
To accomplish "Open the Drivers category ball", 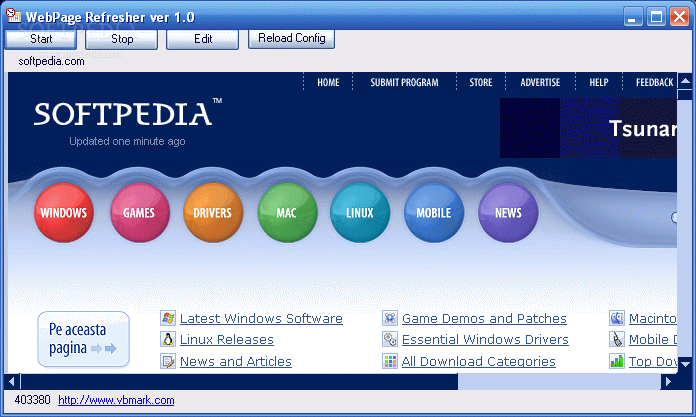I will click(213, 213).
